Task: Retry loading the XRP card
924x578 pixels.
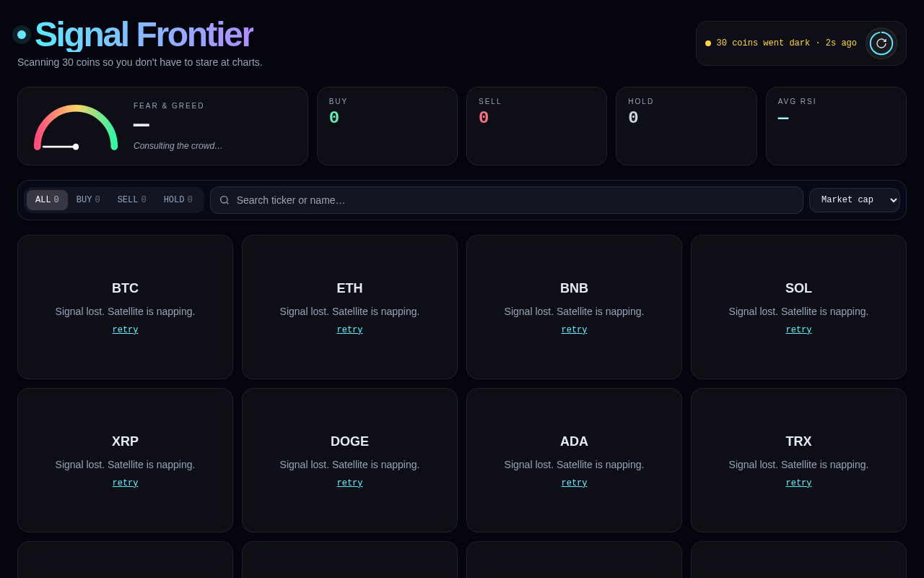Action: click(125, 483)
